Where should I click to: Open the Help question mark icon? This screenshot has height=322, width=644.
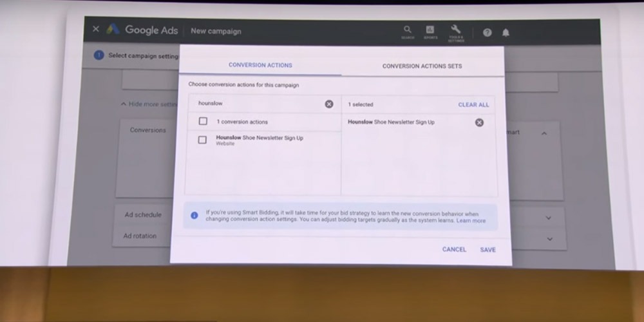tap(487, 32)
